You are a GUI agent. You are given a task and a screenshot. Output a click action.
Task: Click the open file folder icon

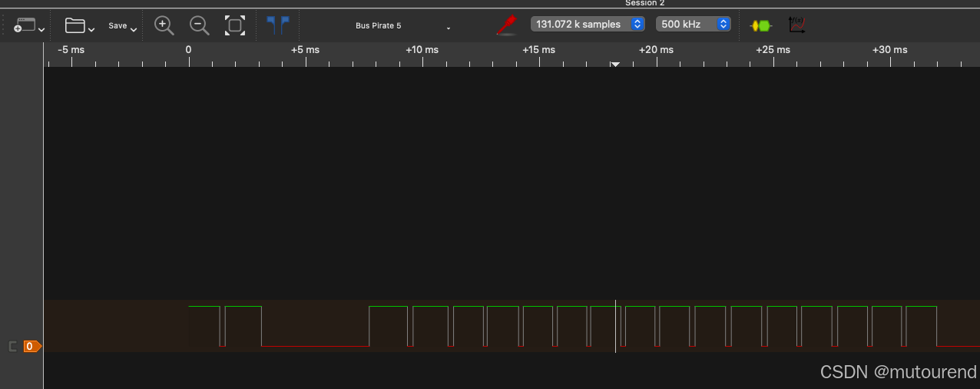[75, 25]
